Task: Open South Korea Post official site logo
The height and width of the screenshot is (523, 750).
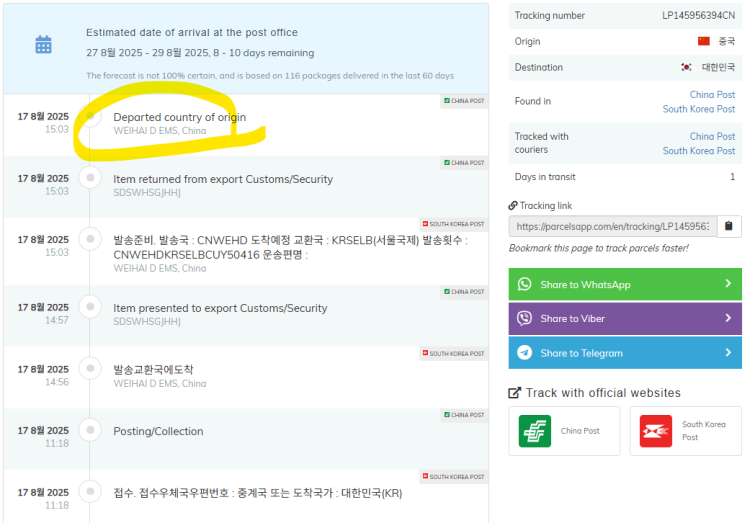Action: pos(656,431)
